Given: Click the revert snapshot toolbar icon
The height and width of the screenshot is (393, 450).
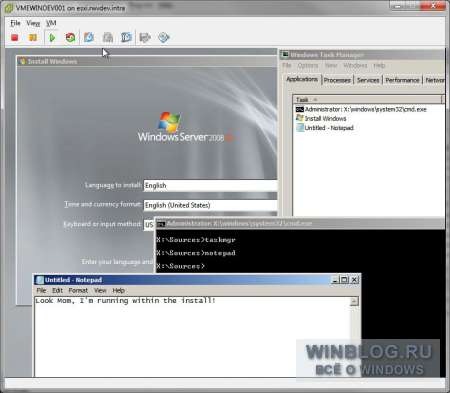Looking at the screenshot, I should click(108, 37).
